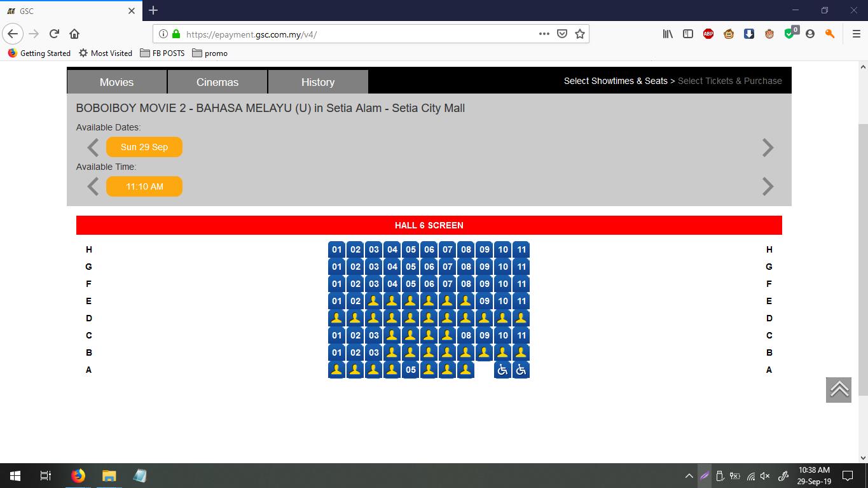This screenshot has width=868, height=488.
Task: Open Adblock Plus extension
Action: pyautogui.click(x=708, y=34)
